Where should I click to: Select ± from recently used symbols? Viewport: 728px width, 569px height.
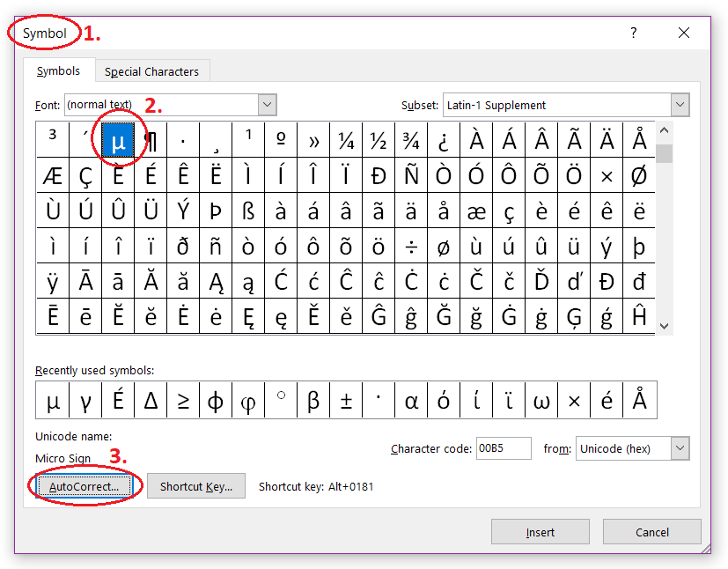346,399
